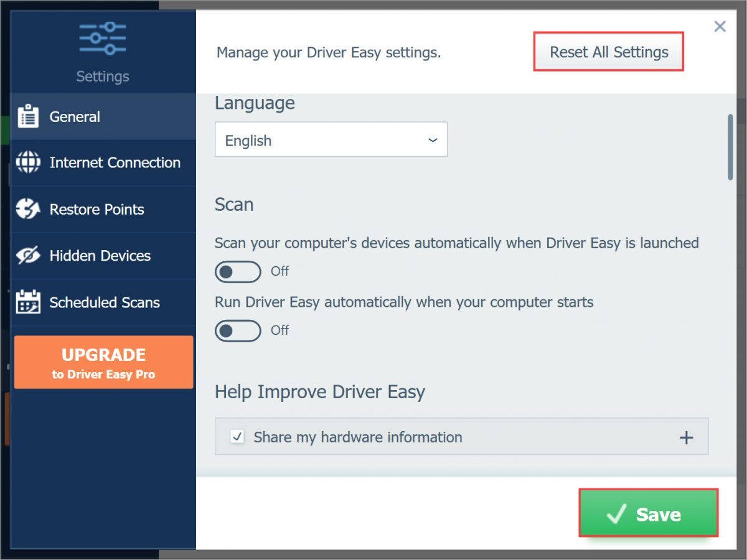The image size is (747, 560).
Task: Select the Scheduled Scans tab
Action: coord(103,302)
